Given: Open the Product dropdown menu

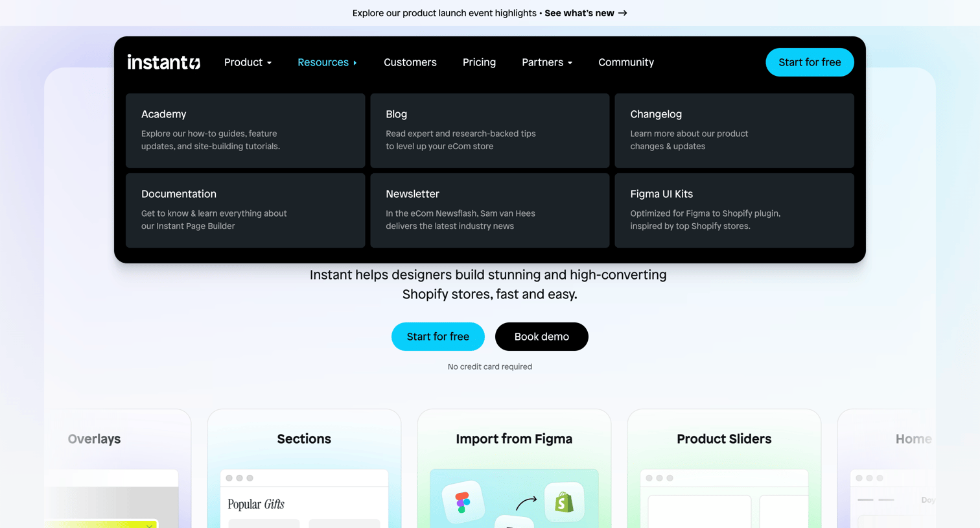Looking at the screenshot, I should pos(248,62).
